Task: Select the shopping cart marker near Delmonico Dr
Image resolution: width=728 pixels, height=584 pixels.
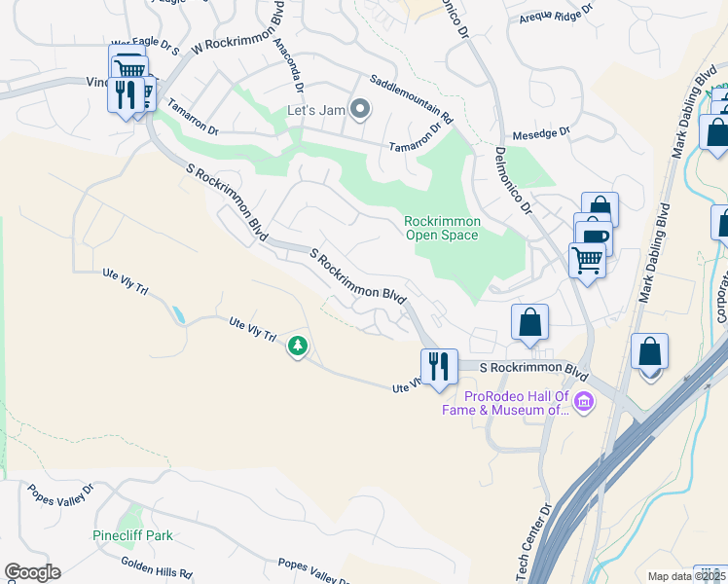Action: click(x=587, y=264)
